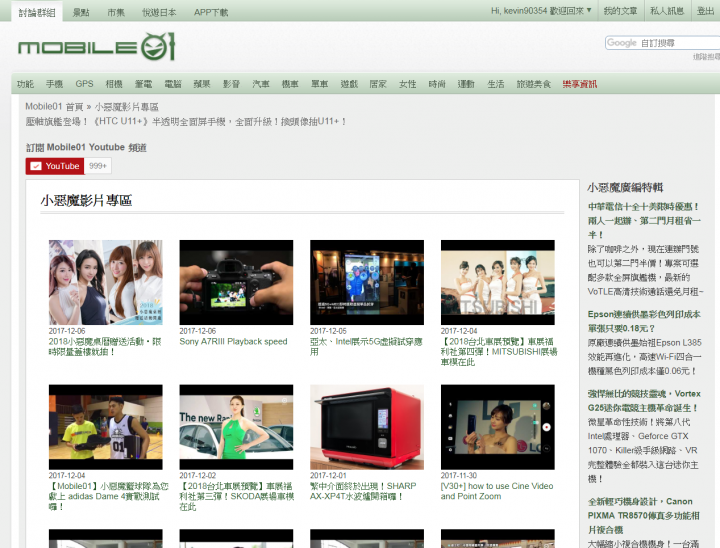Select the 討論群組 tab

[37, 12]
